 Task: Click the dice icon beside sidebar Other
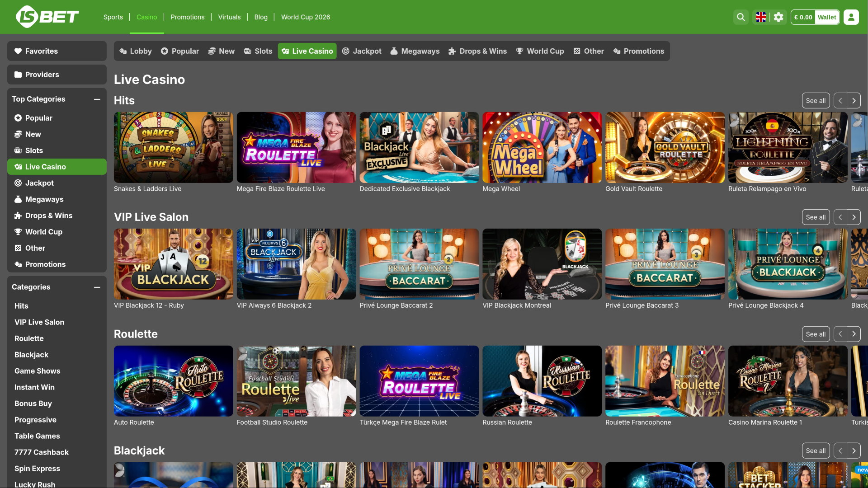18,248
